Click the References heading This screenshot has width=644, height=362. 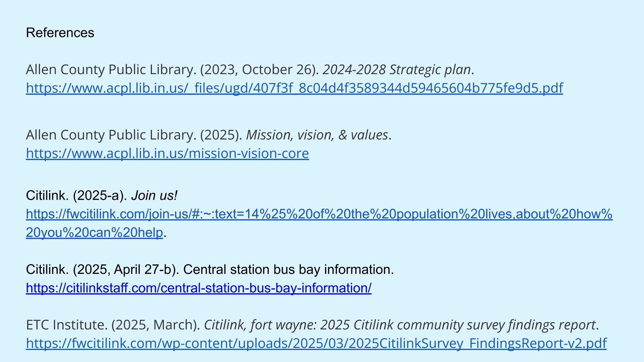point(60,33)
